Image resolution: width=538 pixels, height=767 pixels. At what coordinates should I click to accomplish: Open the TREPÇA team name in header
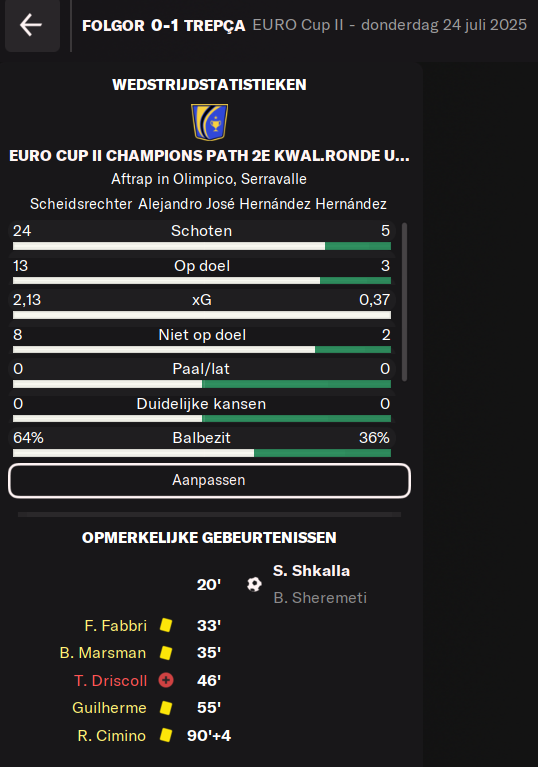tap(215, 25)
